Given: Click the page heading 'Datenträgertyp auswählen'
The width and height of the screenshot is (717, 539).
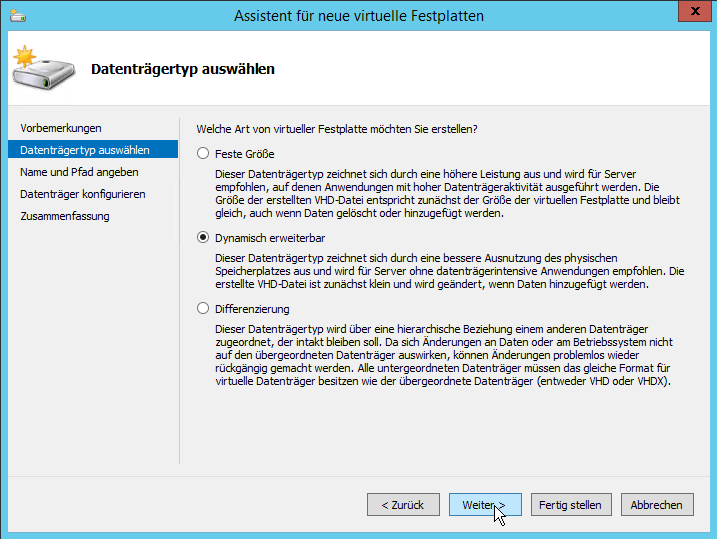Looking at the screenshot, I should pyautogui.click(x=183, y=70).
